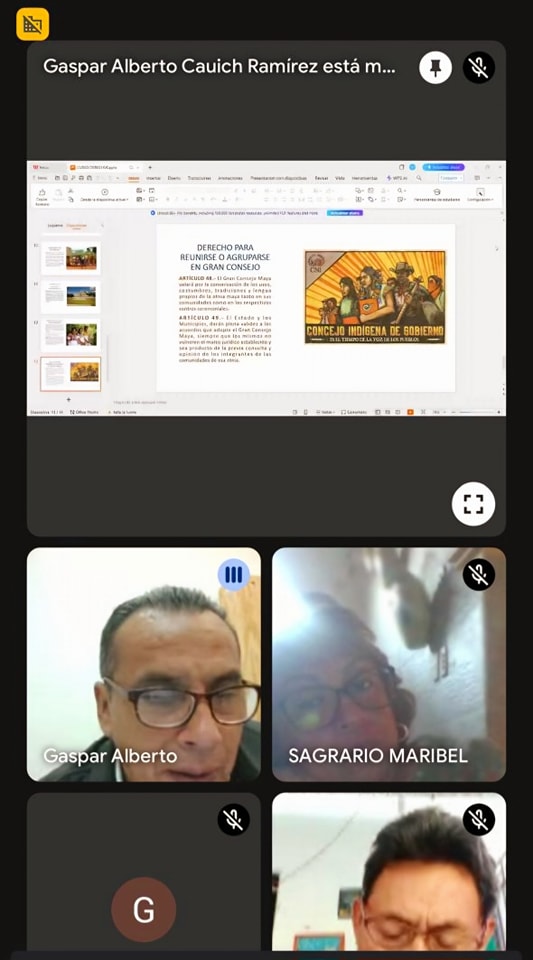The height and width of the screenshot is (960, 533).
Task: Open the Animaciones ribbon tab
Action: (x=230, y=178)
